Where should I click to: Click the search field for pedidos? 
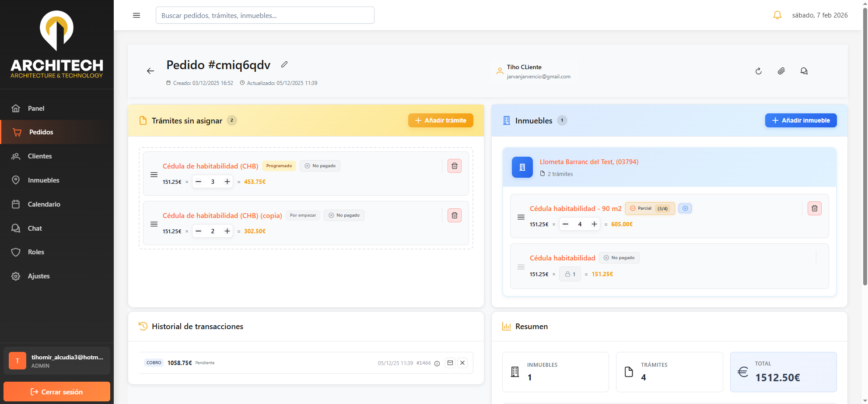[x=265, y=15]
